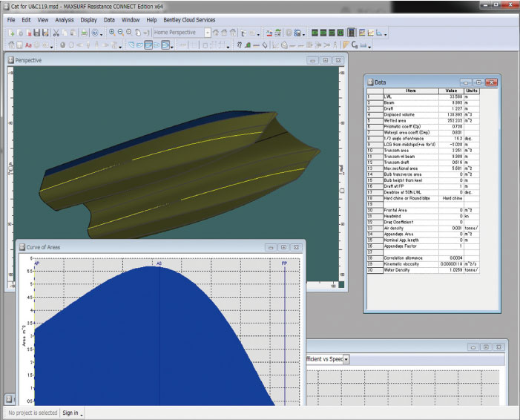
Task: Click the first home view icon after the view dropdown
Action: (216, 33)
